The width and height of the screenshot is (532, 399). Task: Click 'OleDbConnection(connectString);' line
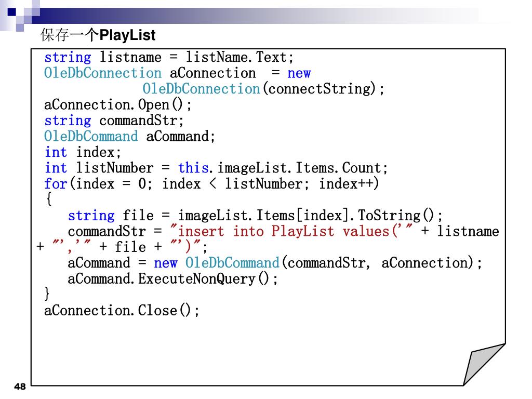(263, 89)
